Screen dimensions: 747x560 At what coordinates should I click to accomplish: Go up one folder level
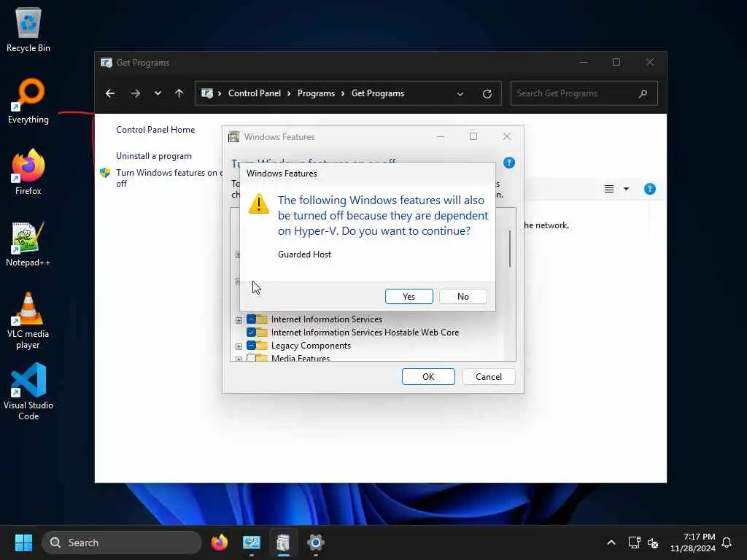pos(179,93)
